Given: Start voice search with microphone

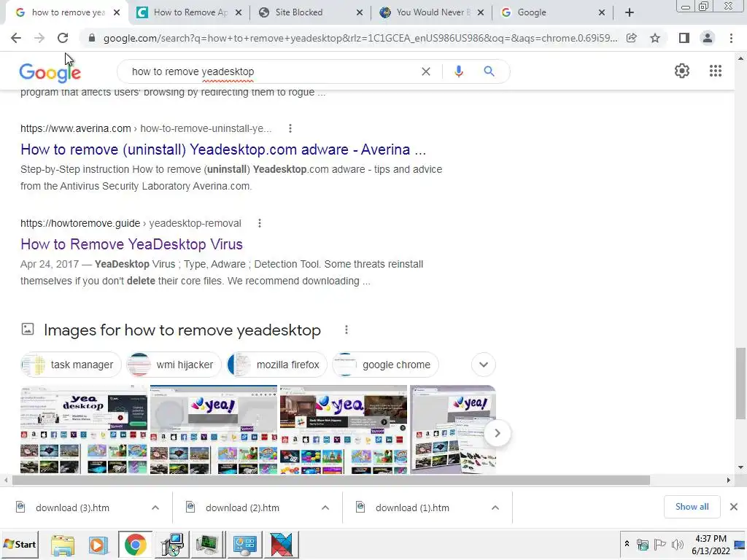Looking at the screenshot, I should [x=458, y=71].
